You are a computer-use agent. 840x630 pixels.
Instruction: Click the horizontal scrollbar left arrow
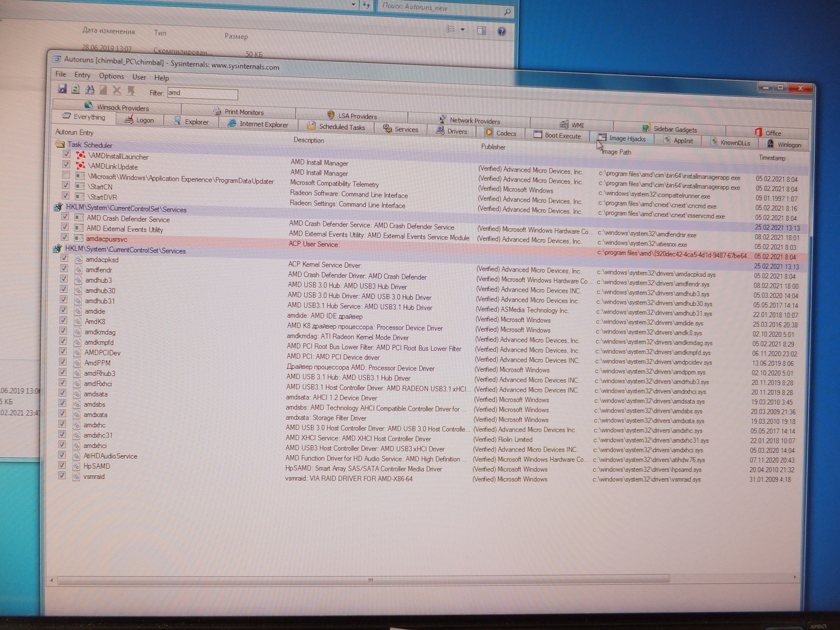coord(51,580)
